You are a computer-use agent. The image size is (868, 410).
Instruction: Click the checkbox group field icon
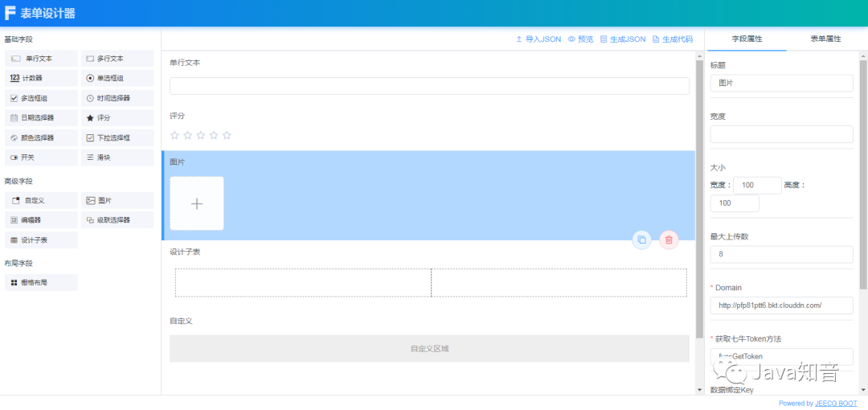14,98
